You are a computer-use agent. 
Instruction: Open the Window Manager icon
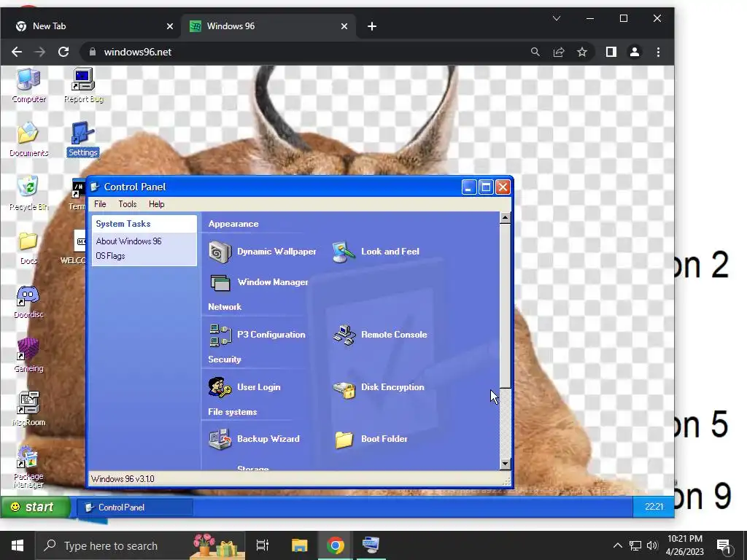click(220, 282)
